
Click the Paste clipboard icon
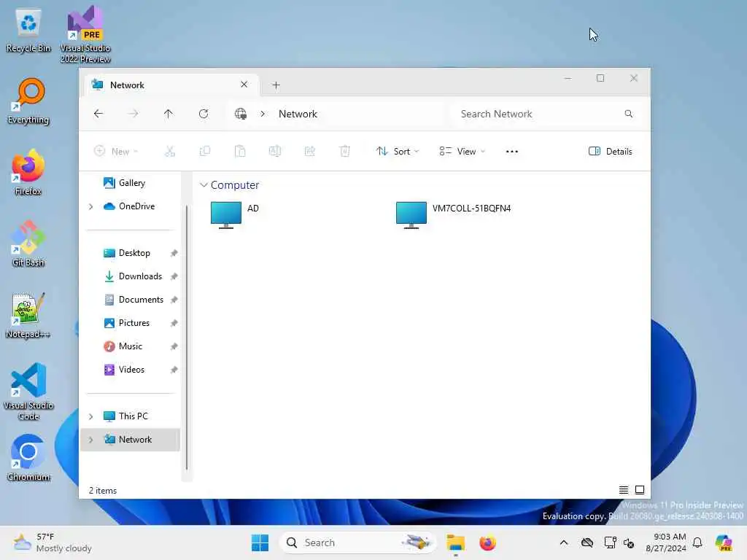coord(240,152)
